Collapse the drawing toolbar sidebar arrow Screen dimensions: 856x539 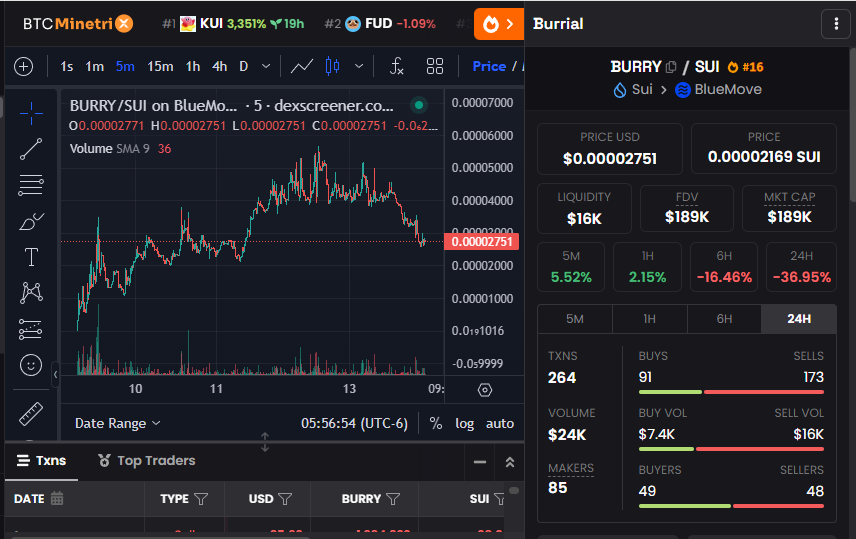click(x=55, y=375)
